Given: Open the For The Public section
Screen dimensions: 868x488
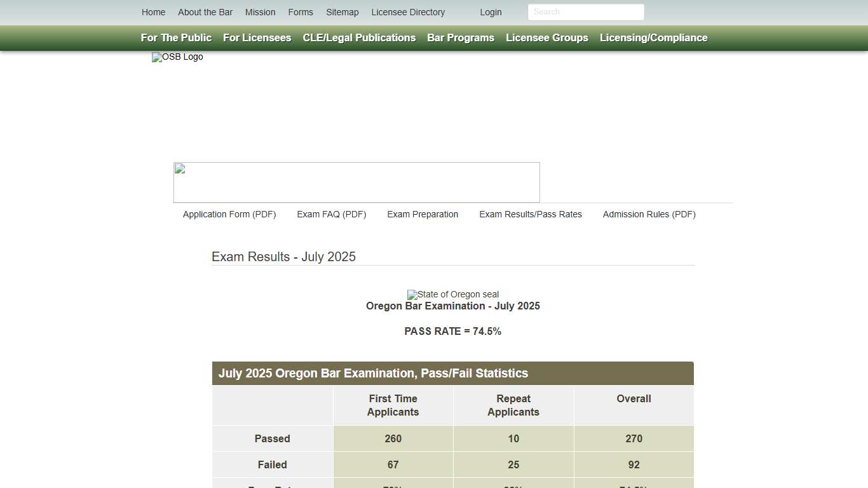Looking at the screenshot, I should click(x=176, y=37).
